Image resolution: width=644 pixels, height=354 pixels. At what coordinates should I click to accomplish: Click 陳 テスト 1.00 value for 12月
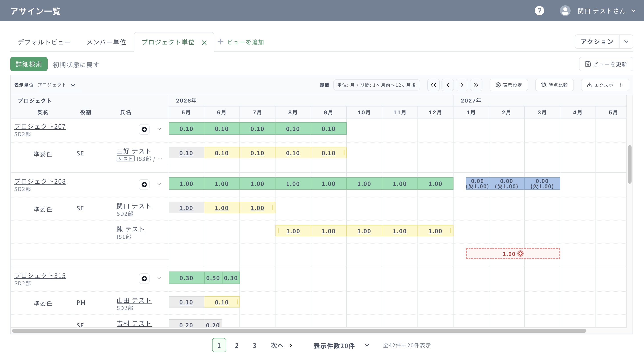(x=435, y=231)
